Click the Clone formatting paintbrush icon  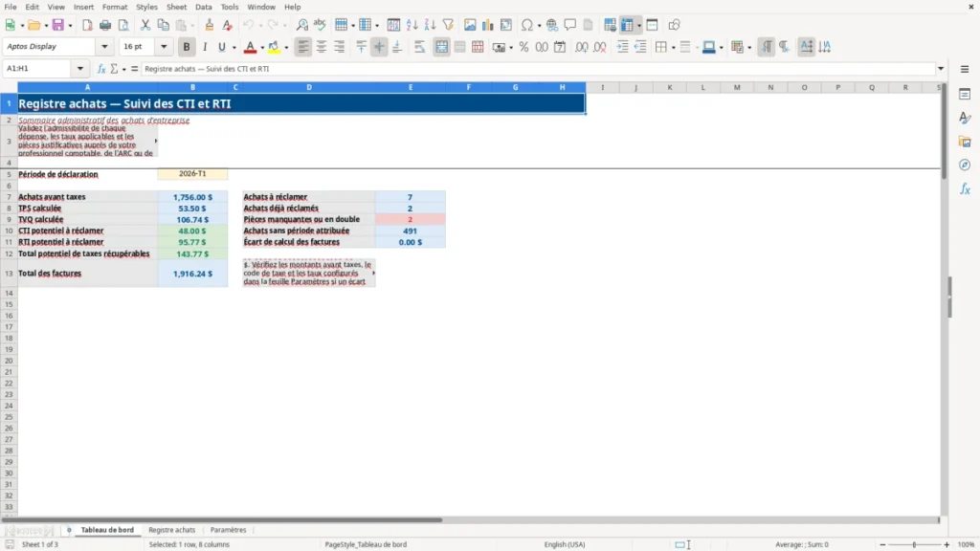pos(210,25)
